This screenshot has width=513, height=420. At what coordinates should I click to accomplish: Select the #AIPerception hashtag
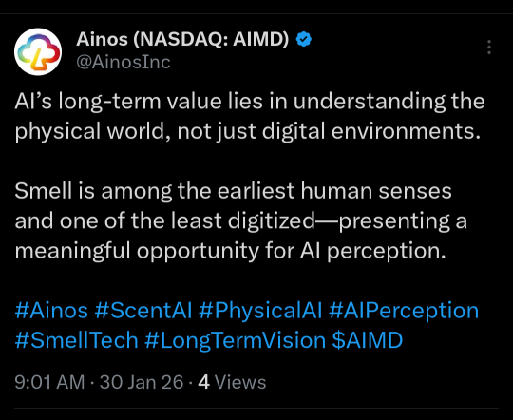click(x=404, y=311)
